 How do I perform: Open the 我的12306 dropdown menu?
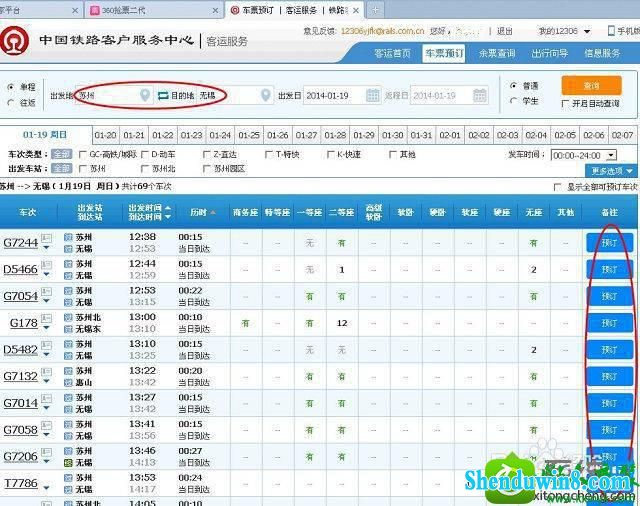pos(564,31)
